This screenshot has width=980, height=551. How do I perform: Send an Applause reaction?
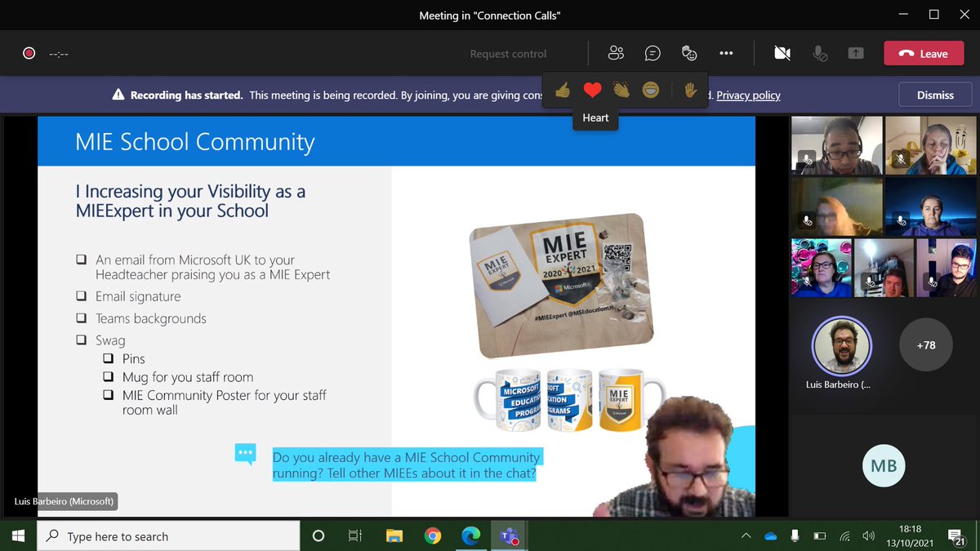[x=621, y=91]
